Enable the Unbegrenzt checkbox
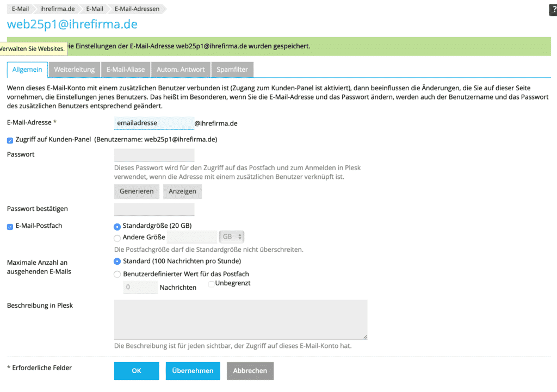 click(x=212, y=284)
